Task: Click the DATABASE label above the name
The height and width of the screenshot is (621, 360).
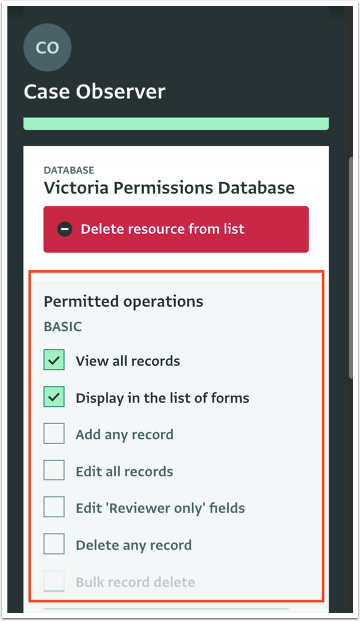Action: [x=69, y=170]
